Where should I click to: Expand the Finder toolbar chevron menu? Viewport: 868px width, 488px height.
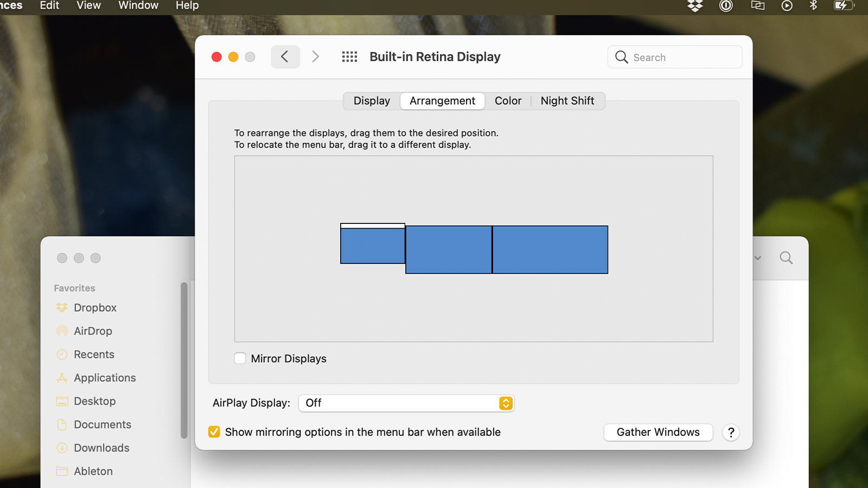click(758, 258)
